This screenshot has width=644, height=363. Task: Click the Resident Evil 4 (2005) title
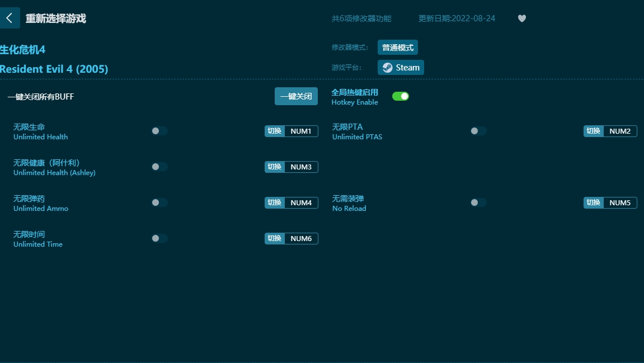point(54,69)
